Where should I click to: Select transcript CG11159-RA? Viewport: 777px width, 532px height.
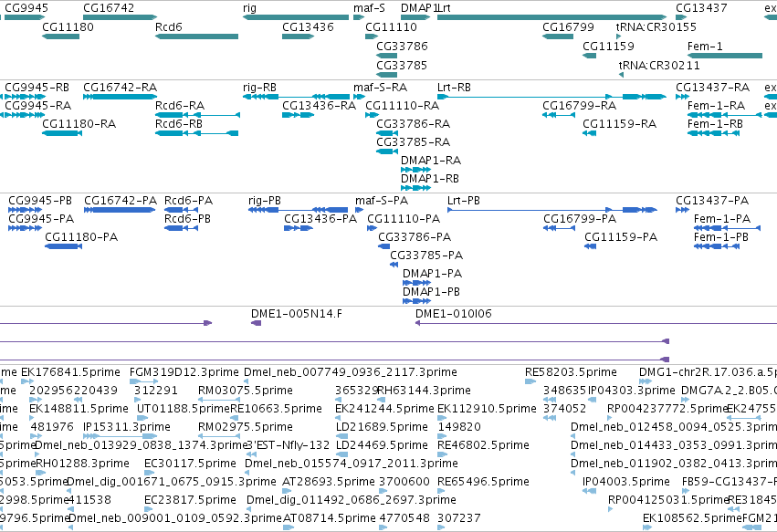pos(589,133)
